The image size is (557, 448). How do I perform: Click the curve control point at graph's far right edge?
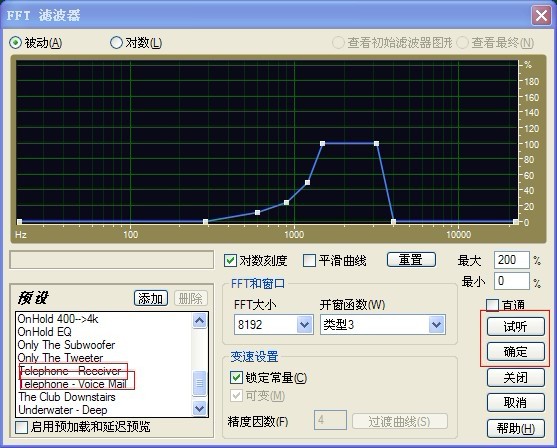coord(515,222)
